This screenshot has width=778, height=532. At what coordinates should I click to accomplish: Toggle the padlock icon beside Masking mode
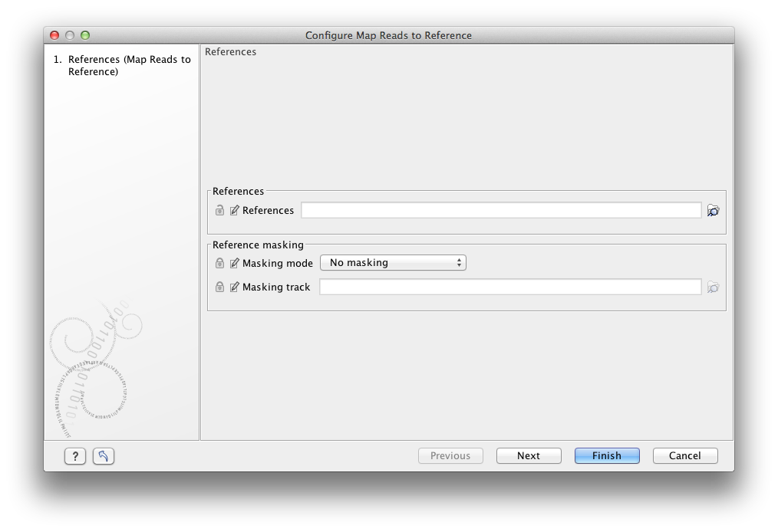[x=219, y=262]
